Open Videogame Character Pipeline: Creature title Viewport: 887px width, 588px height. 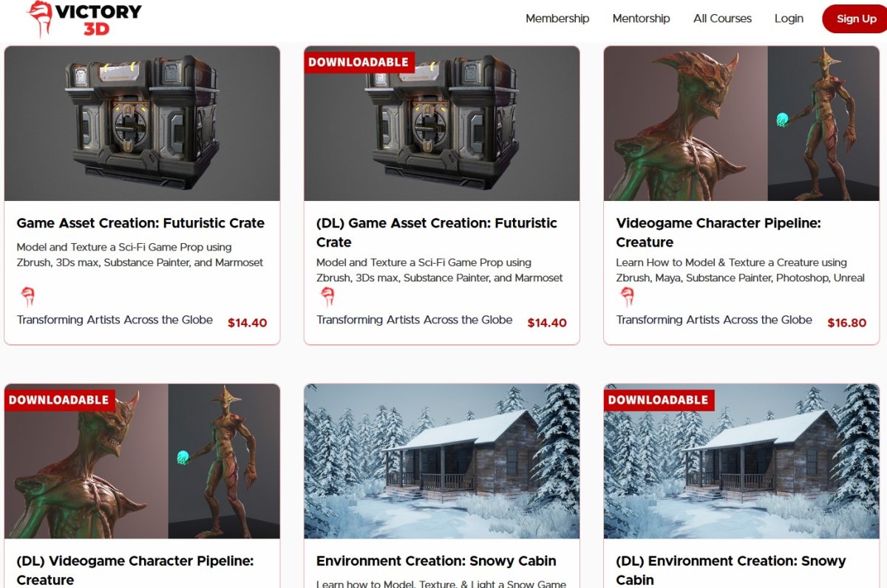point(718,233)
